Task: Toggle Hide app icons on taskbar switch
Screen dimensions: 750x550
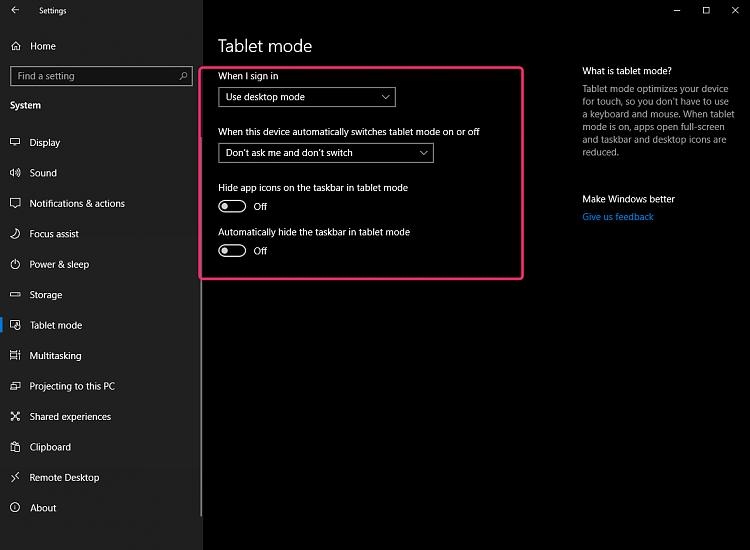Action: [x=232, y=206]
